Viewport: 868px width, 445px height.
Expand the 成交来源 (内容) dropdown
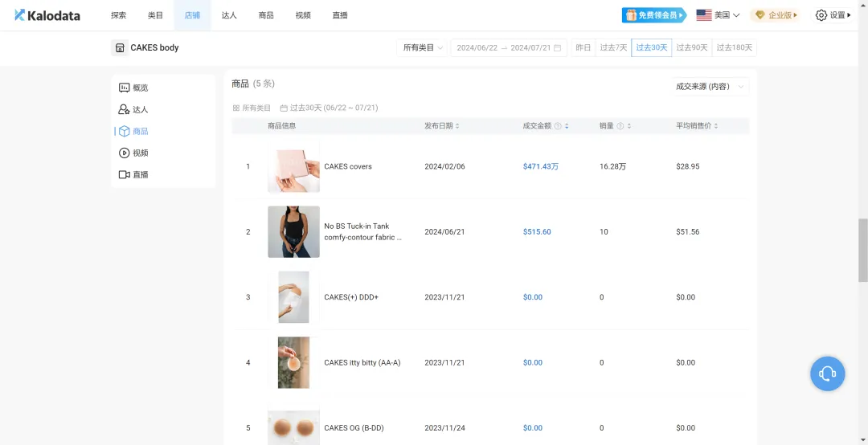tap(710, 86)
